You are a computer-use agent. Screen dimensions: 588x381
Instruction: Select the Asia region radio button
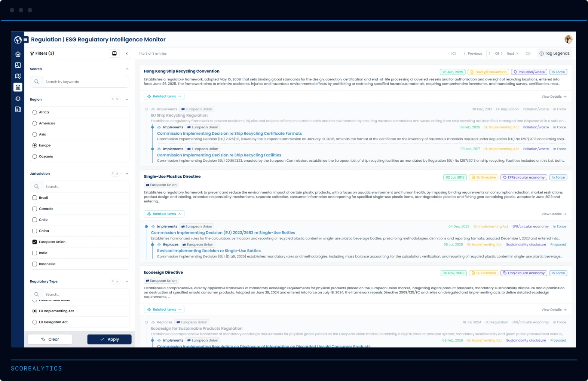[x=35, y=134]
